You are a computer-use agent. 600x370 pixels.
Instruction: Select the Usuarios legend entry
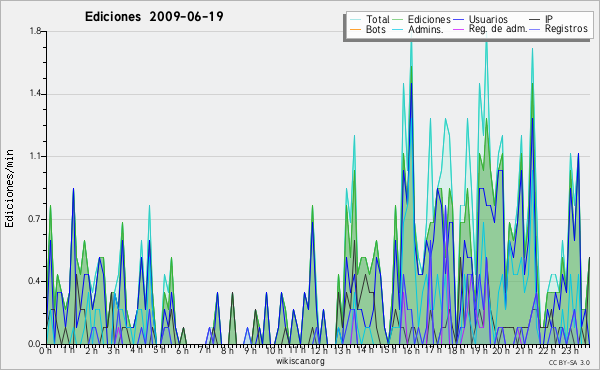pos(488,19)
